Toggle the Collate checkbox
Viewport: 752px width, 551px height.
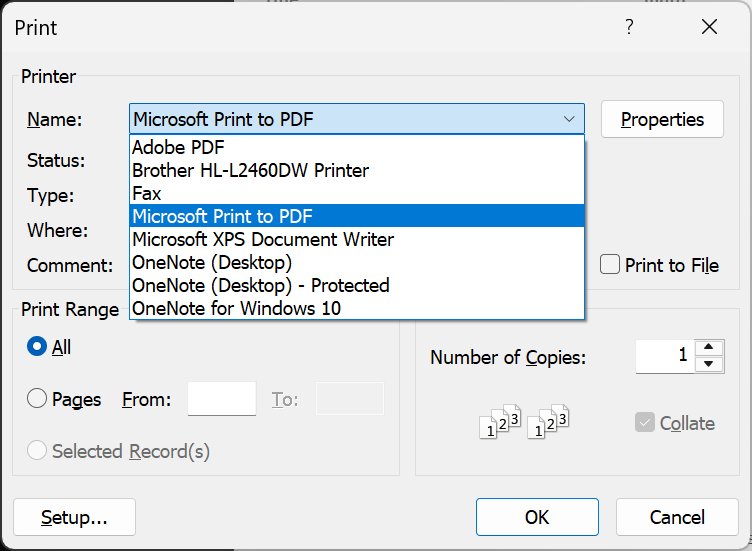click(x=645, y=423)
